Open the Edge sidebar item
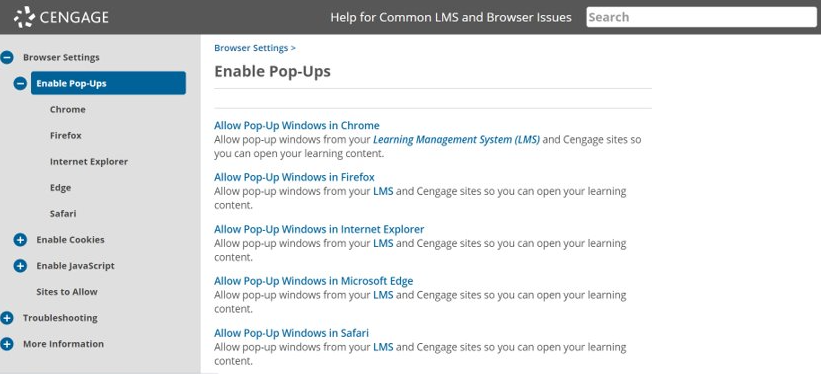 click(x=60, y=188)
